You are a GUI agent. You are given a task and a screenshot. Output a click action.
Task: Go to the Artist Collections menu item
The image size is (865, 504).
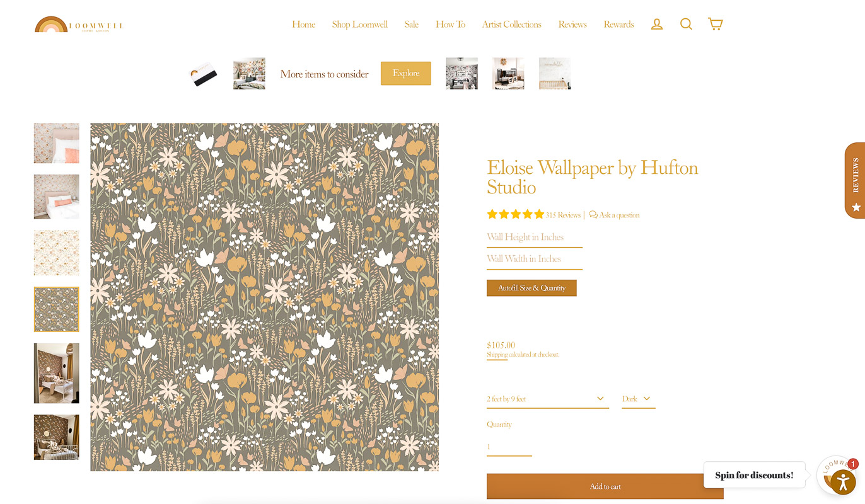[x=511, y=25]
